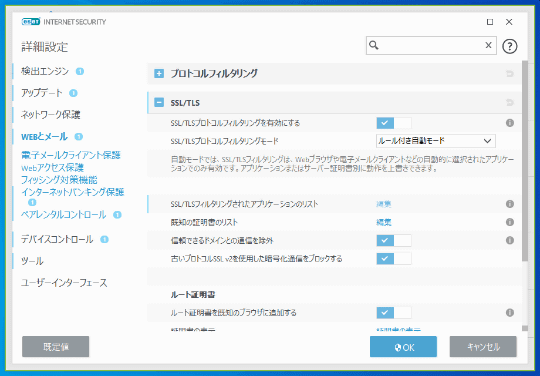The width and height of the screenshot is (540, 376).
Task: Click revert arrow on SSL/TLS header
Action: click(x=510, y=103)
